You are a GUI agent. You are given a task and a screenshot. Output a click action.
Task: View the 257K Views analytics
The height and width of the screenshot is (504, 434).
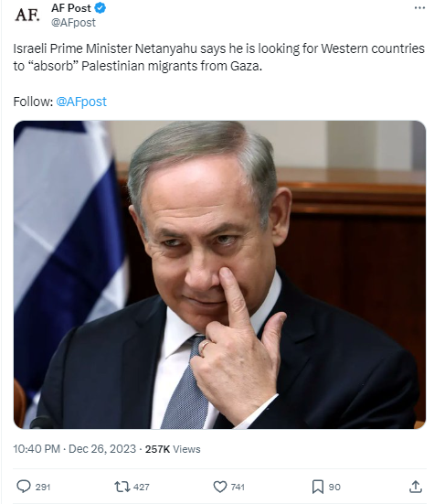173,449
